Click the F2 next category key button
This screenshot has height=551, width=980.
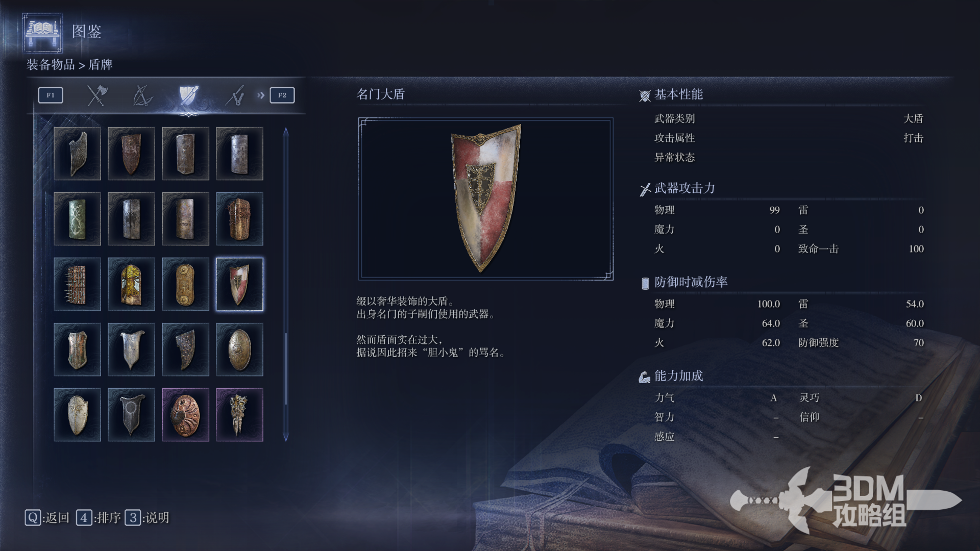coord(282,95)
